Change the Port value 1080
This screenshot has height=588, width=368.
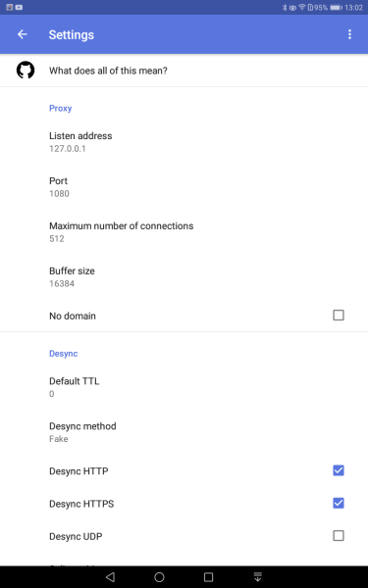(184, 187)
